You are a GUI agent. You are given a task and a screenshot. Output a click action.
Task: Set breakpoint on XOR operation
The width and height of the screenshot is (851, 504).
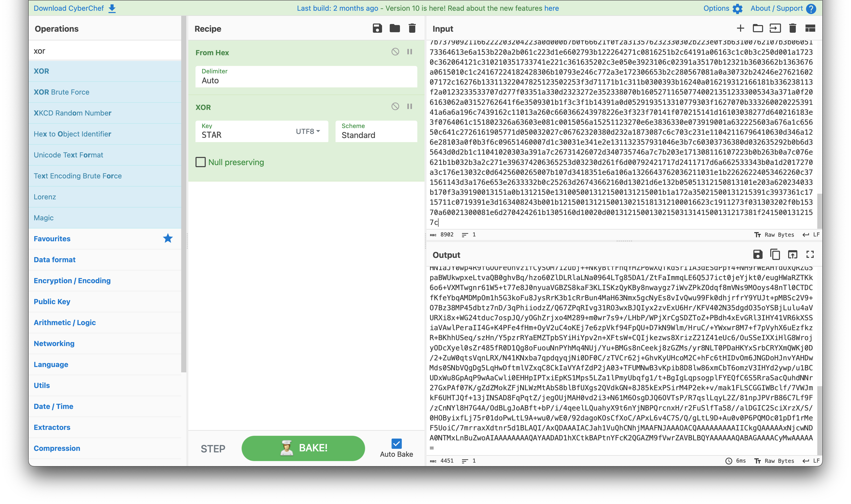(x=410, y=106)
